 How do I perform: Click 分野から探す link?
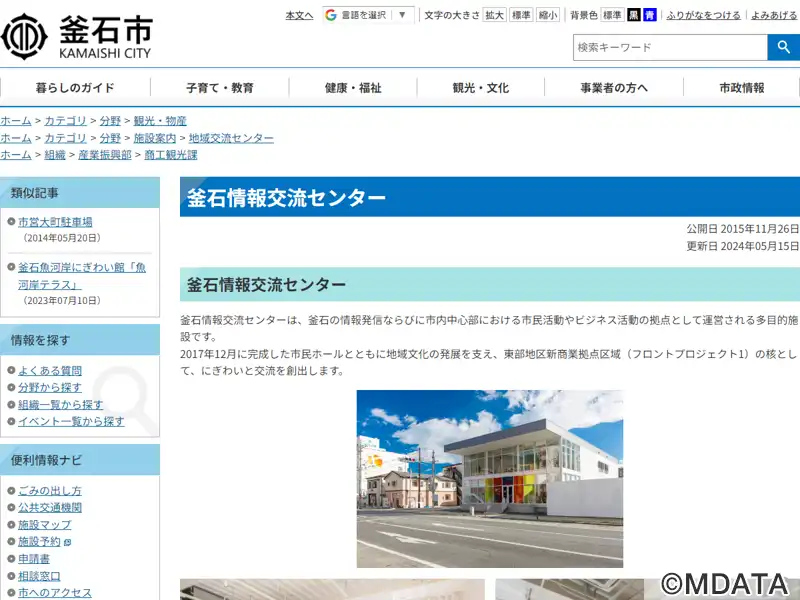[50, 388]
